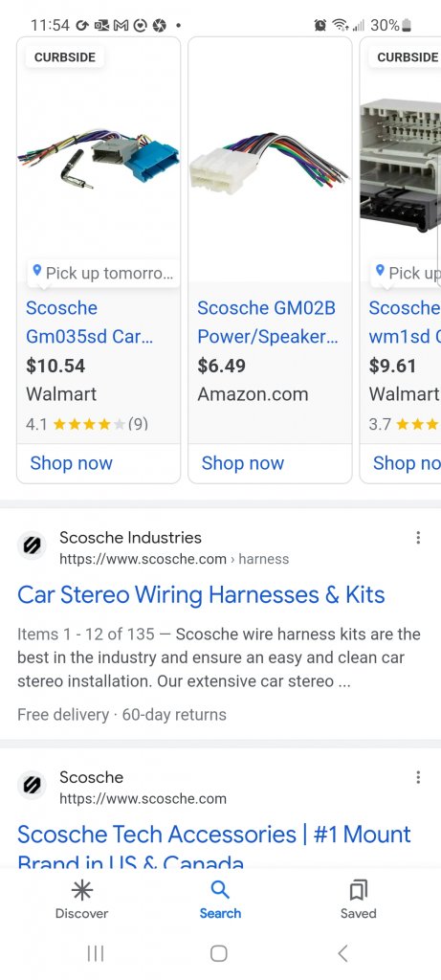The height and width of the screenshot is (980, 441).
Task: Open three-dot menu for Scosche Industries result
Action: coord(418,538)
